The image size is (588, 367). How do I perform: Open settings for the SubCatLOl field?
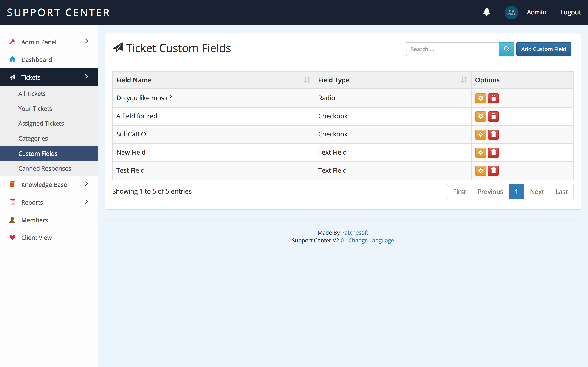tap(480, 134)
